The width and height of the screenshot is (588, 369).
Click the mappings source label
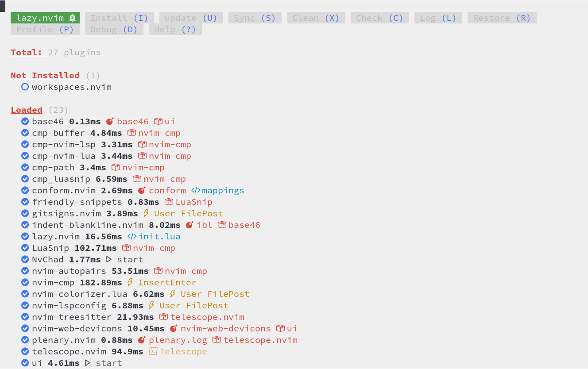tap(223, 190)
